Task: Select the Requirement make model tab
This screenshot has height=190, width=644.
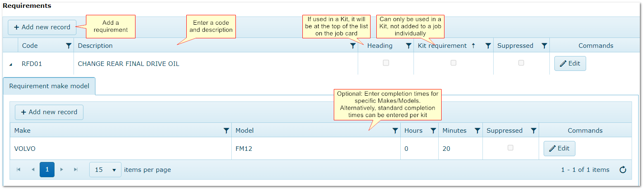Action: 49,86
